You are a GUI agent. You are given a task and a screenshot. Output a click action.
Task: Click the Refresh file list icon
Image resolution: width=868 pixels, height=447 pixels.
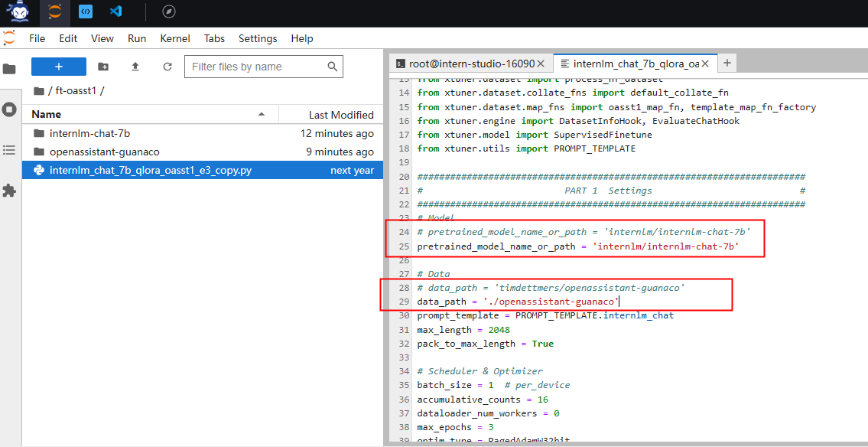point(167,67)
